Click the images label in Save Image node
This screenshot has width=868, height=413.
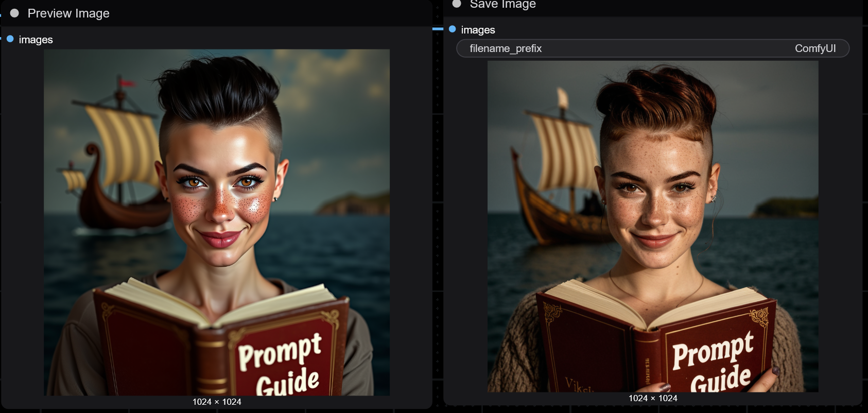tap(478, 30)
